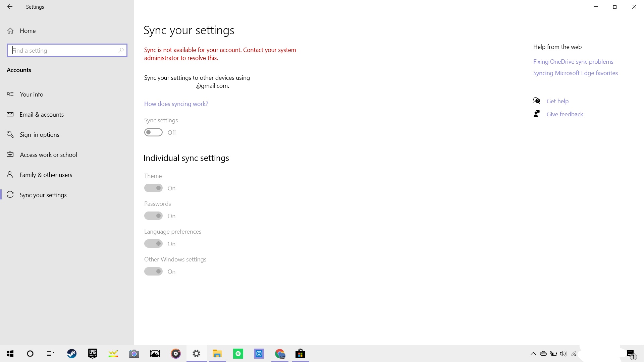Toggle the Passwords sync switch
The image size is (644, 362).
(153, 216)
